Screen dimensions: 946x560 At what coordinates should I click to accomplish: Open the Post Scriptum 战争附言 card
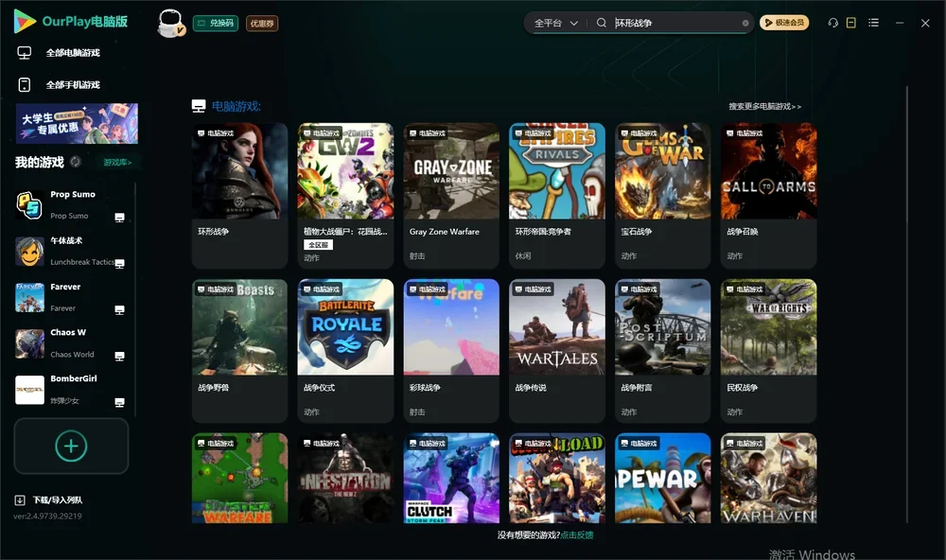[662, 351]
